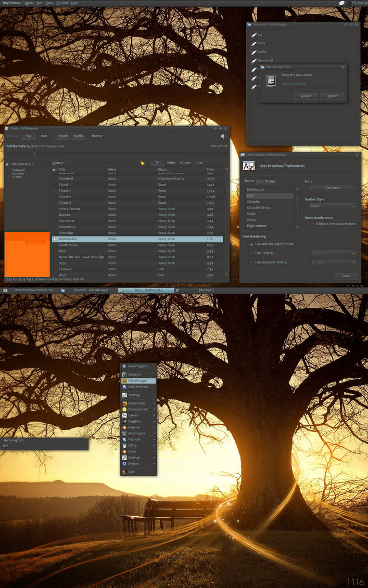Image resolution: width=368 pixels, height=588 pixels.
Task: Open the Toolbar Style 'Icons' dropdown
Action: coord(333,206)
